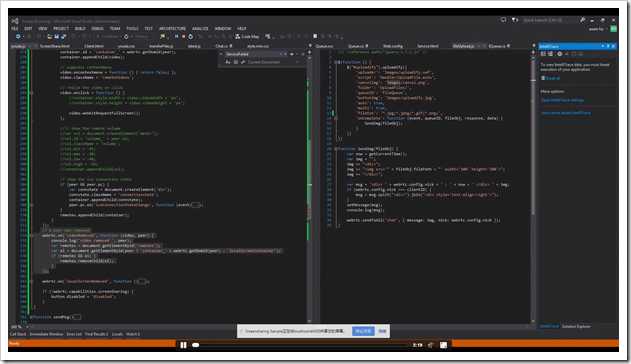Image resolution: width=631 pixels, height=364 pixels.
Task: Pin the IntelliTrace panel
Action: coord(608,46)
